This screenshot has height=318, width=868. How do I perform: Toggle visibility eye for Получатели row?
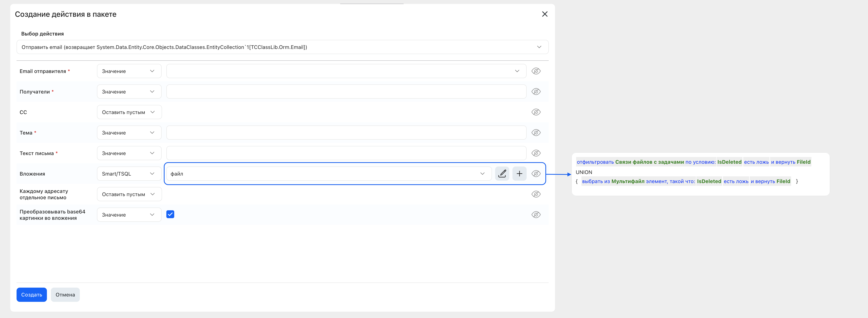pos(536,92)
